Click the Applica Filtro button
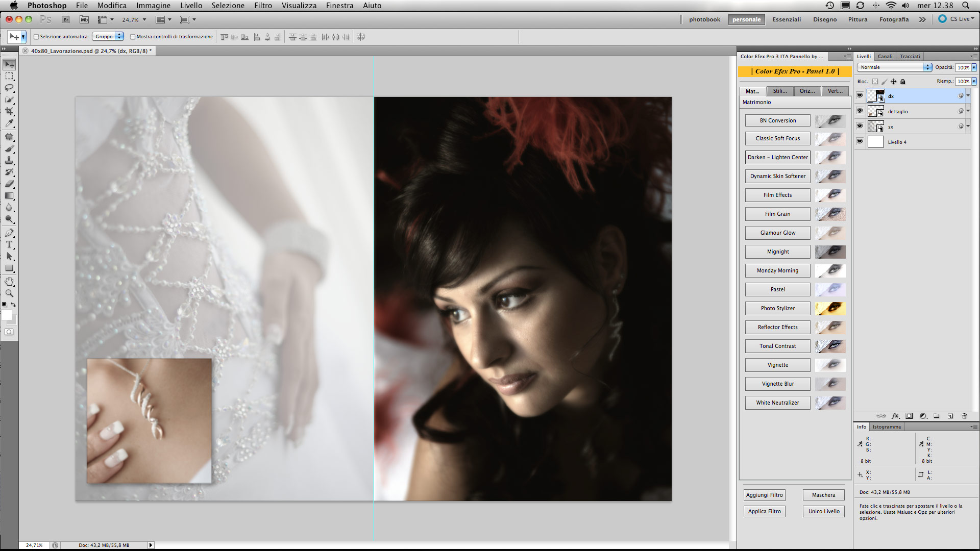The image size is (980, 551). (x=764, y=511)
